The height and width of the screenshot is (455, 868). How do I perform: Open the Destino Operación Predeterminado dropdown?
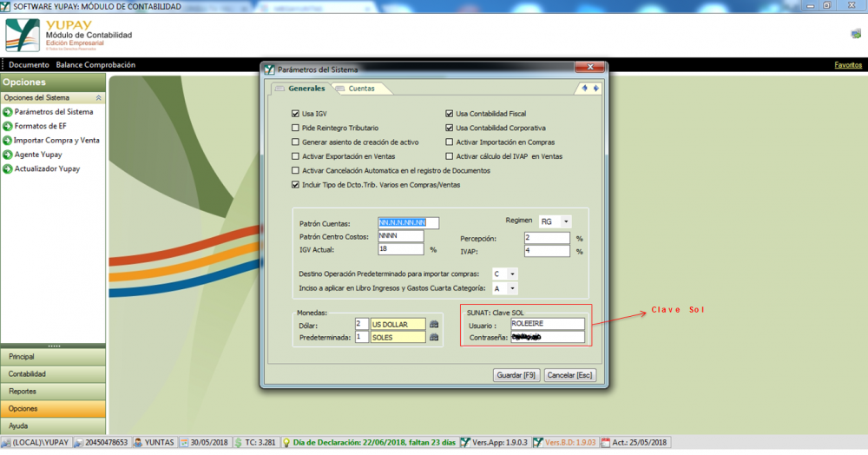pos(512,274)
